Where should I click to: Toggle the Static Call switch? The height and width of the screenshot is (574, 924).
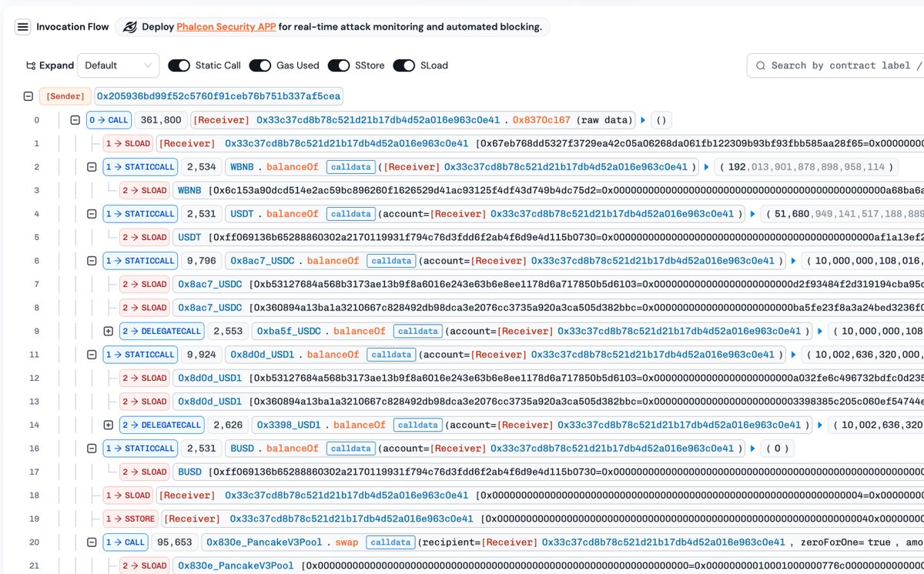click(x=179, y=65)
